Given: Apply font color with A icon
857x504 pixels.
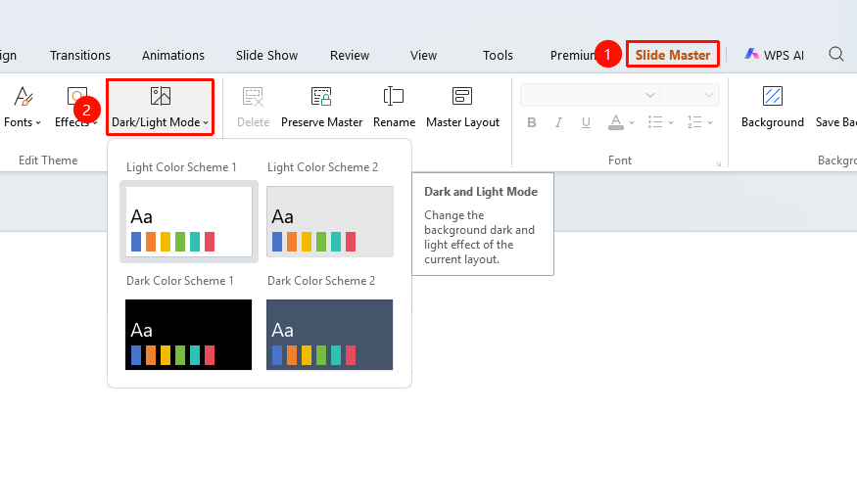Looking at the screenshot, I should click(x=615, y=122).
